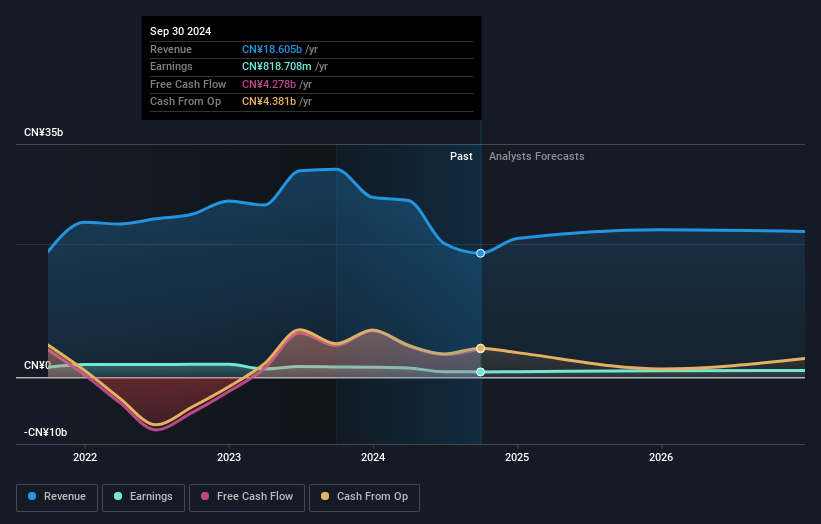Select the 2022 x-axis label
The height and width of the screenshot is (524, 821).
85,457
